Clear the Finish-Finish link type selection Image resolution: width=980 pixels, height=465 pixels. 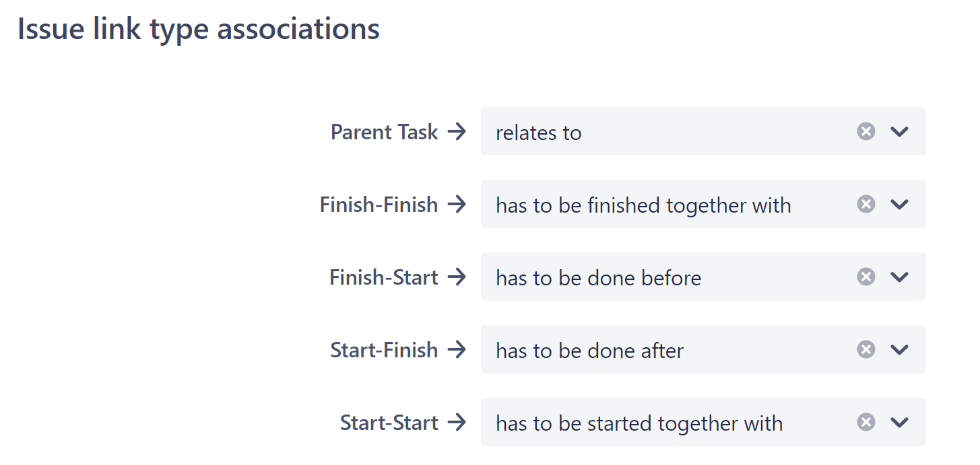click(x=866, y=204)
